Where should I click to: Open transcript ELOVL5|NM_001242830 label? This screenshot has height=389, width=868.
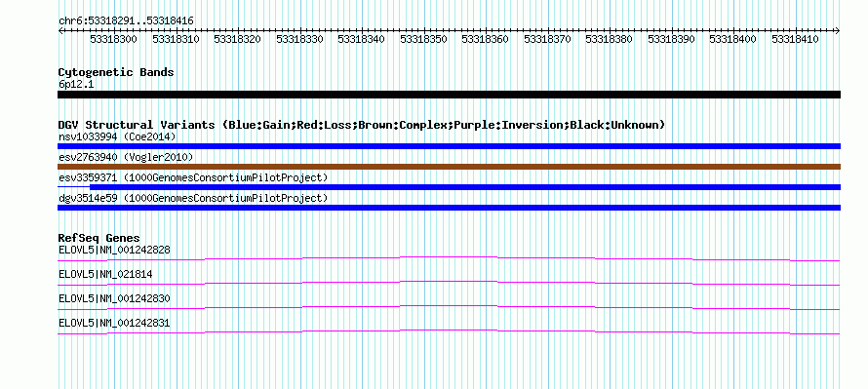(114, 298)
